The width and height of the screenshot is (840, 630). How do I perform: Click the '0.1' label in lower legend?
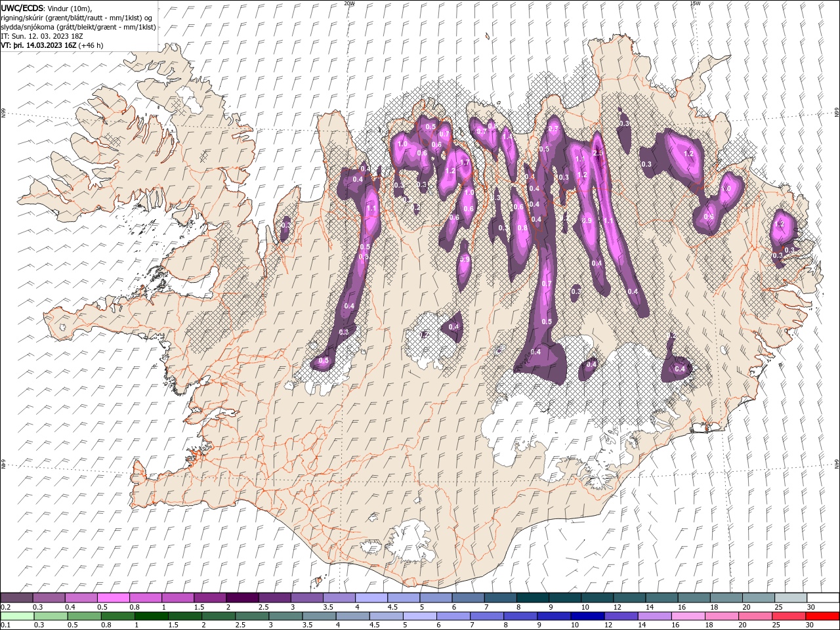(x=6, y=625)
